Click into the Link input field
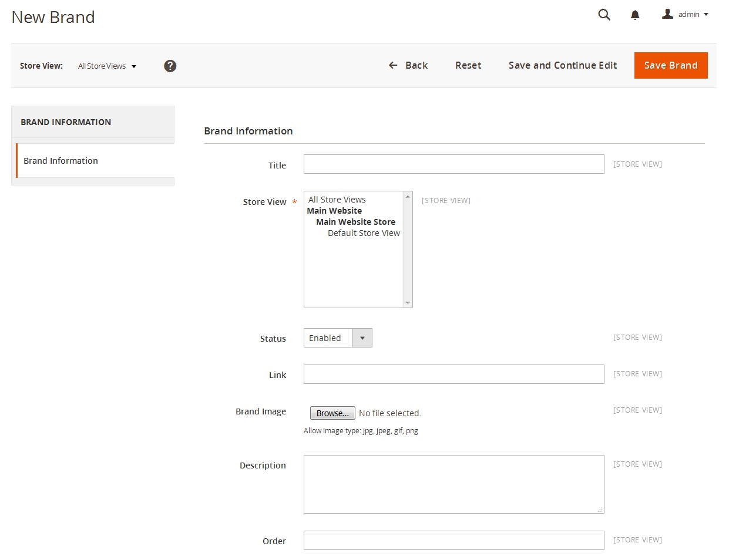The width and height of the screenshot is (729, 560). 453,375
